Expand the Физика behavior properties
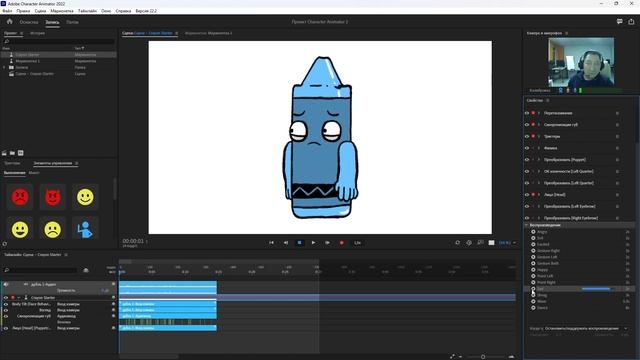 point(539,148)
